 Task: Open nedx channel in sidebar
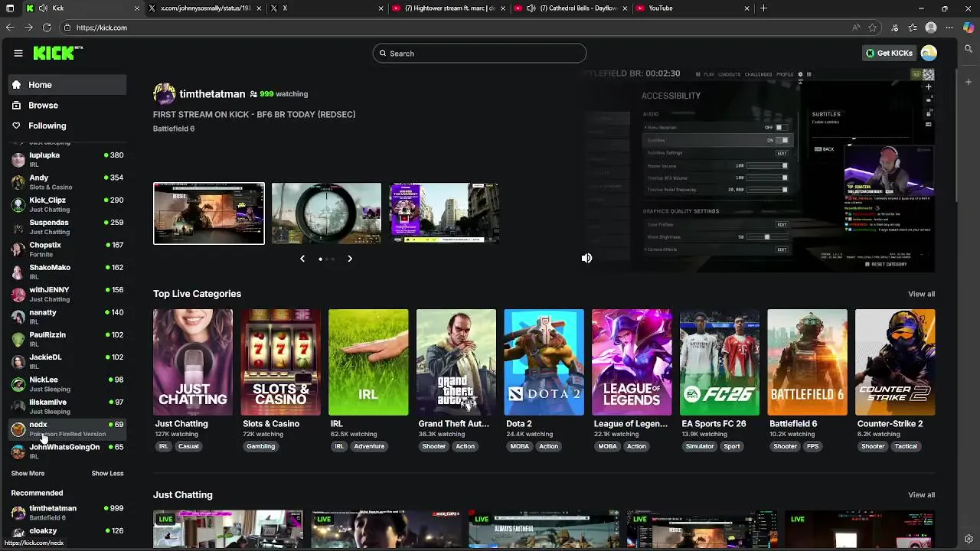(67, 429)
